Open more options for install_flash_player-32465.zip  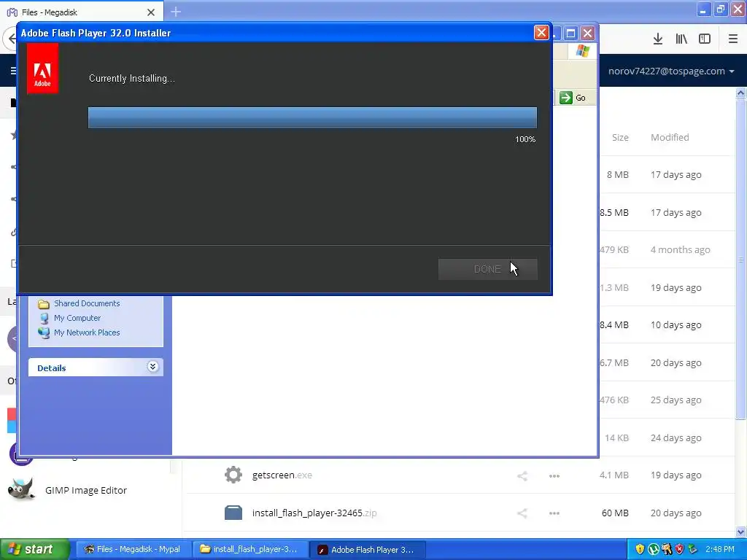[x=554, y=513]
